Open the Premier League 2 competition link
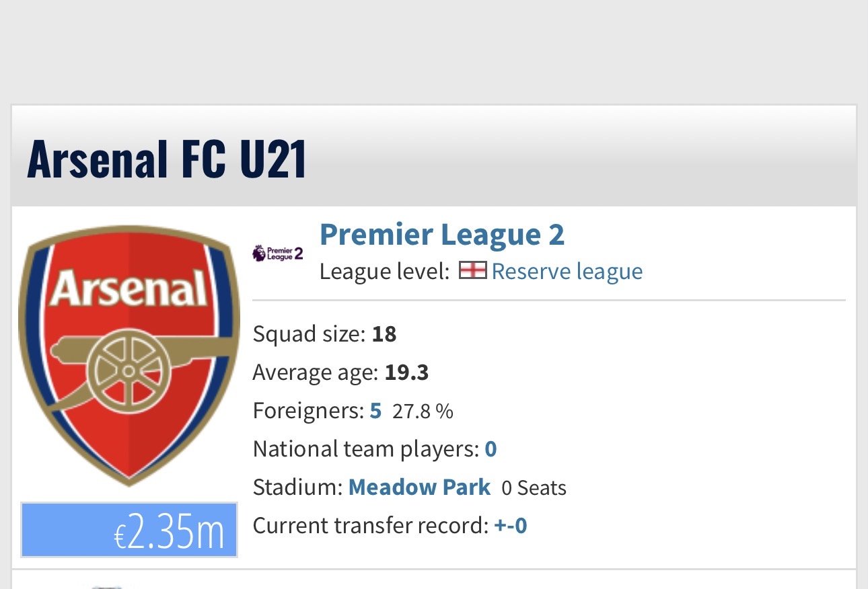868x589 pixels. (x=441, y=235)
